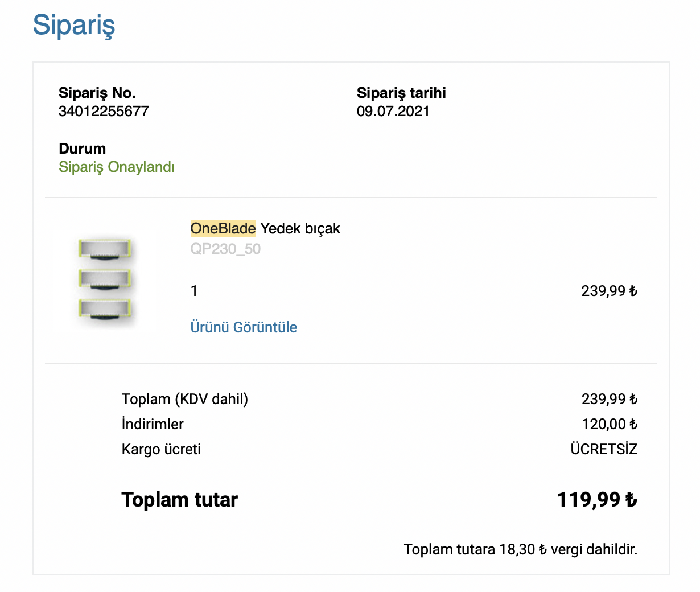Click the product quantity number 1
The height and width of the screenshot is (592, 700).
(x=194, y=291)
